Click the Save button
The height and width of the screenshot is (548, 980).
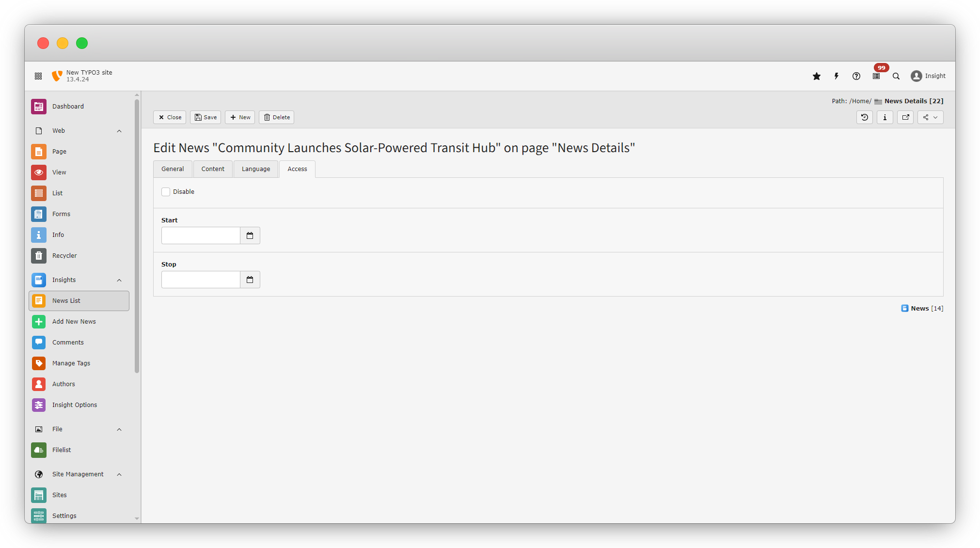[x=205, y=117]
